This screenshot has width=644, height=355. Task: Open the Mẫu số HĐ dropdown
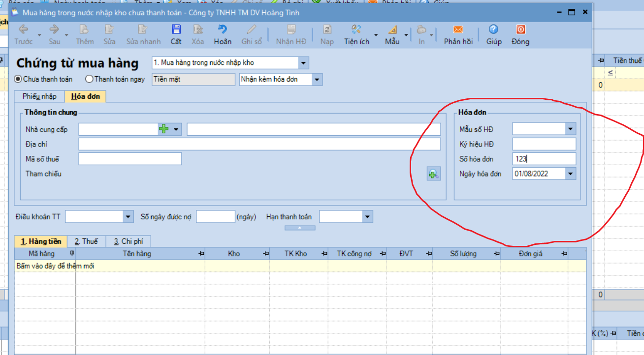[571, 129]
